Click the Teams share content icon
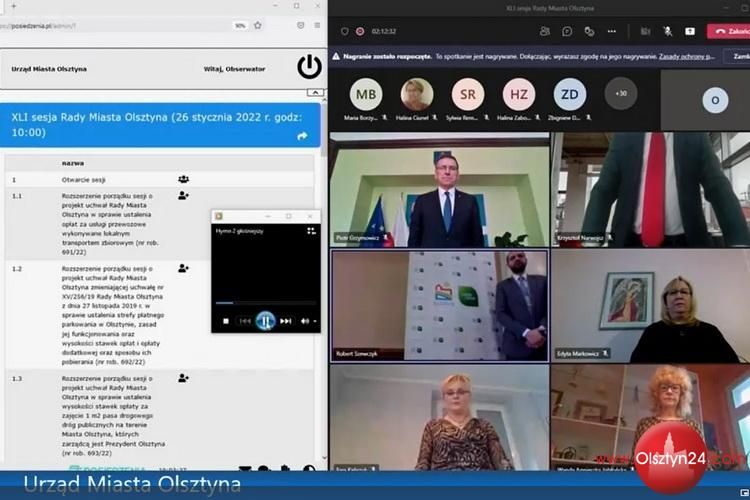Screen dimensions: 750x500 [x=690, y=31]
